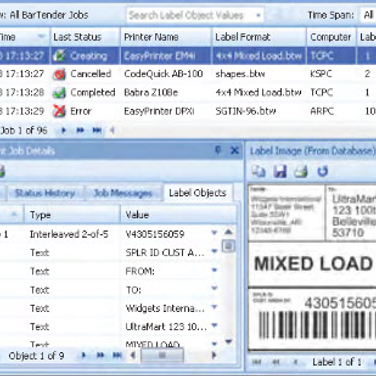
Task: Open the Time Span combo box
Action: tap(368, 15)
